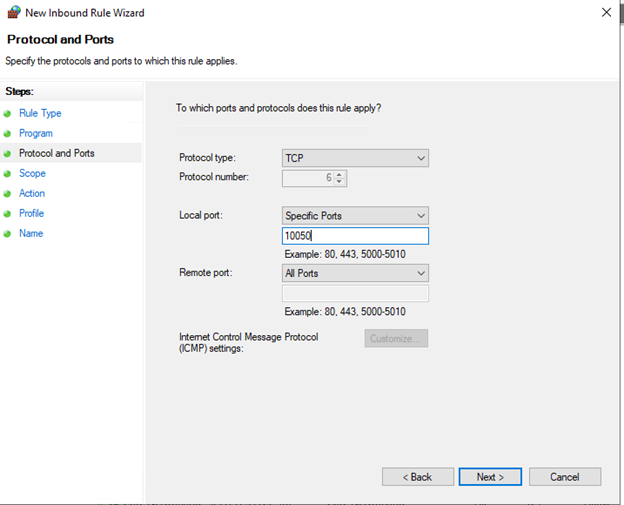Click the 'Protocol type:' label
Screen dimensions: 624x505
(207, 158)
